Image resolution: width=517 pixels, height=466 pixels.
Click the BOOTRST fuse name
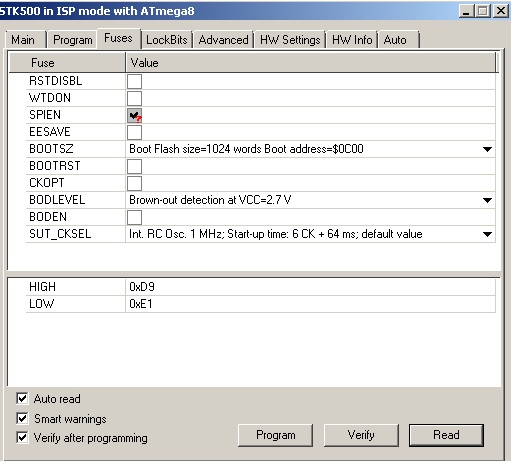click(55, 166)
